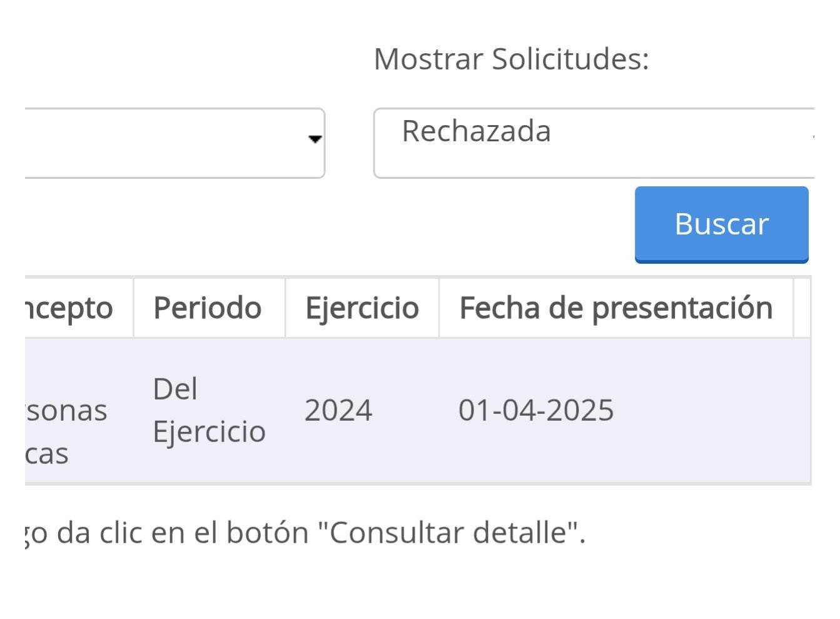Select the 01-04-2025 presentation date cell
Viewport: 840px width, 619px height.
536,411
